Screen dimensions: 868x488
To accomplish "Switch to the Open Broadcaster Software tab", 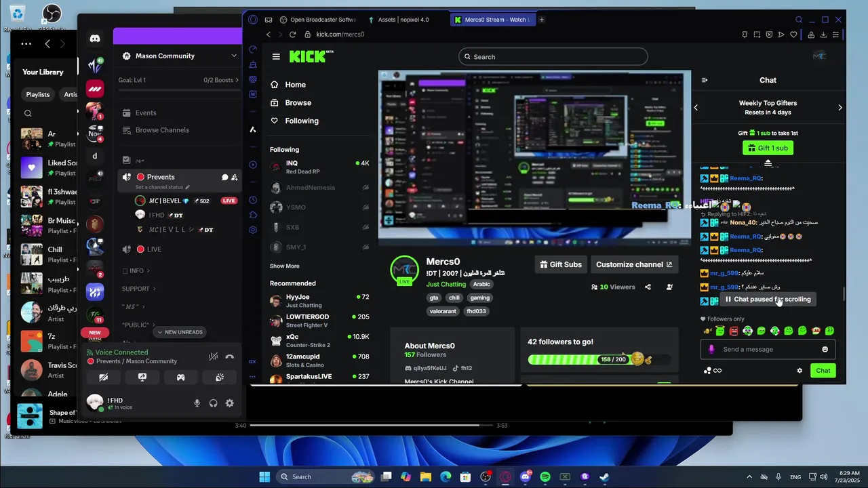I will point(317,20).
